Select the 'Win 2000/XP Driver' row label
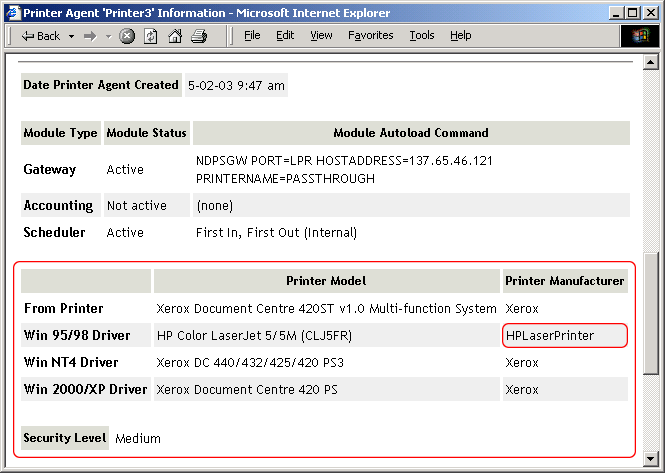This screenshot has height=473, width=665. 86,389
